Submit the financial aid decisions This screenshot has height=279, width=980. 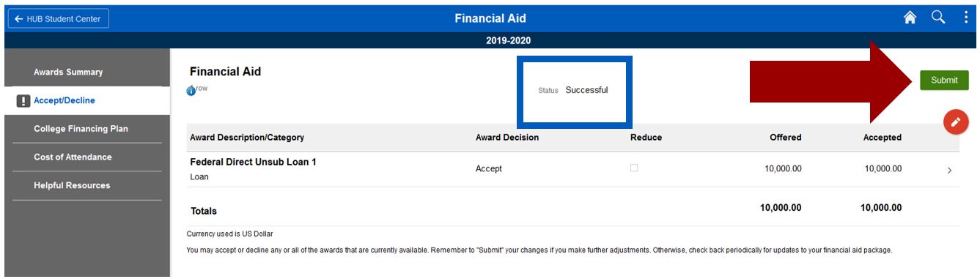click(944, 81)
